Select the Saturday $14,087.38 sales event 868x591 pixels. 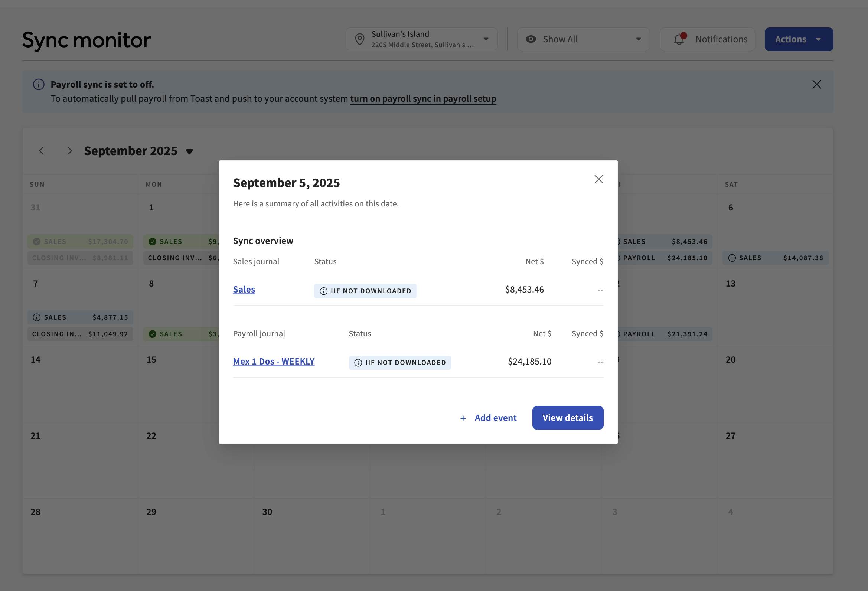(x=775, y=258)
